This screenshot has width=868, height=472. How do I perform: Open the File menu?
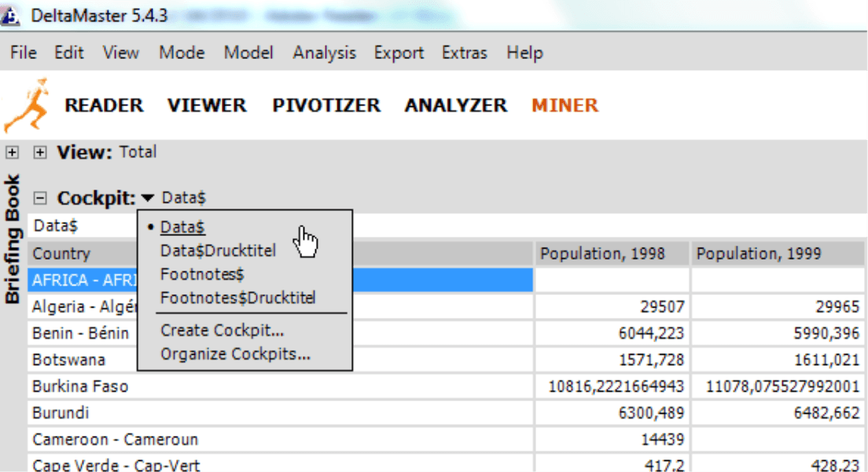(x=24, y=53)
